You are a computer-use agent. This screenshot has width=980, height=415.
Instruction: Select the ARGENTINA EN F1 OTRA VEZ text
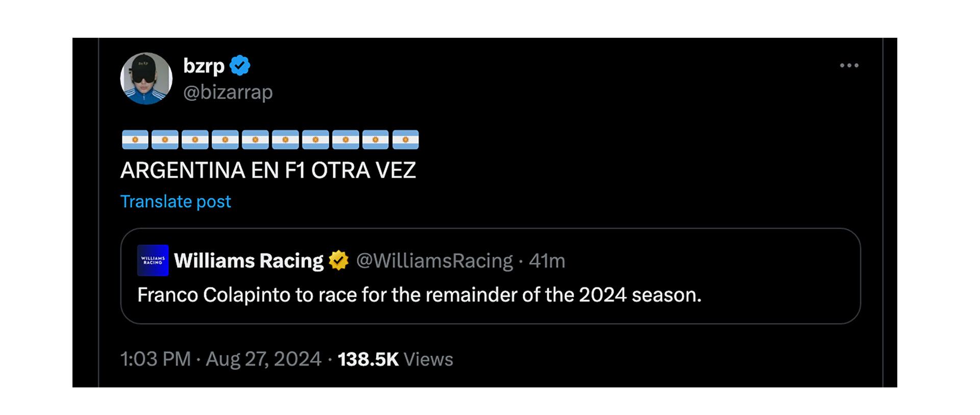pyautogui.click(x=268, y=170)
